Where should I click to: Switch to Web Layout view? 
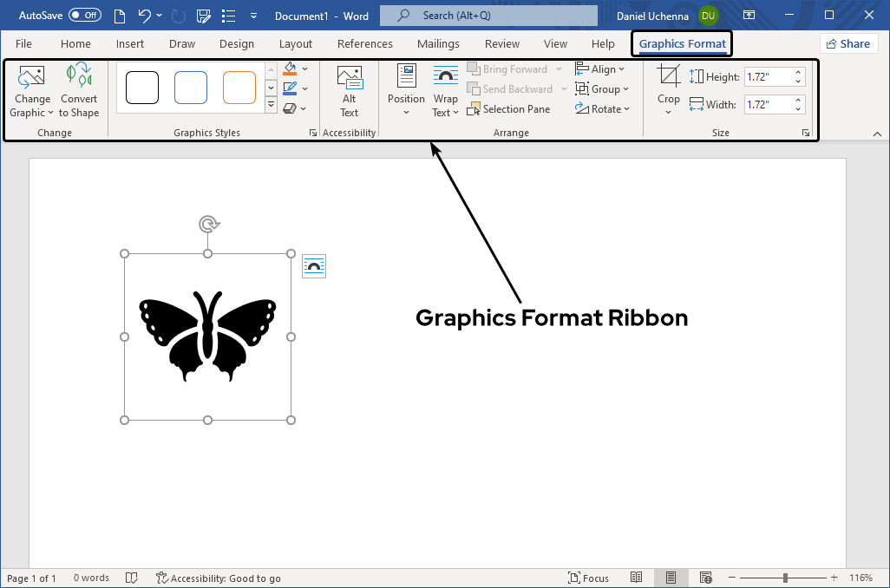point(705,578)
